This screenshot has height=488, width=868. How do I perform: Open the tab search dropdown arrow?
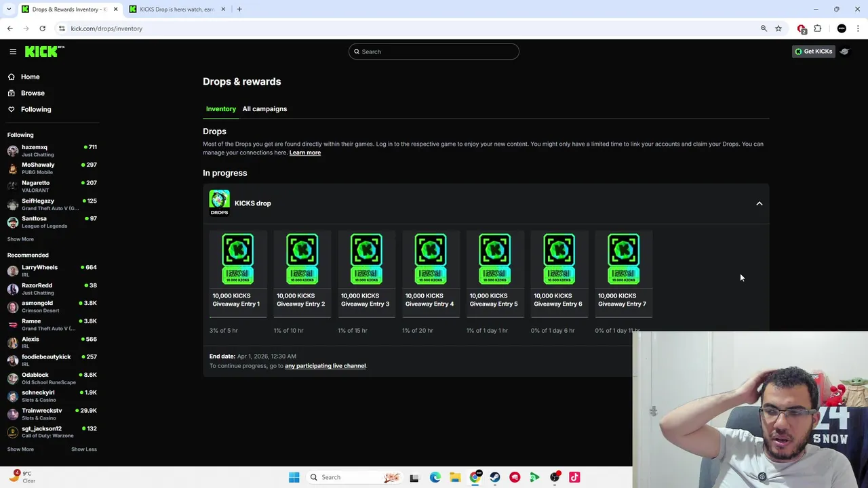coord(9,9)
